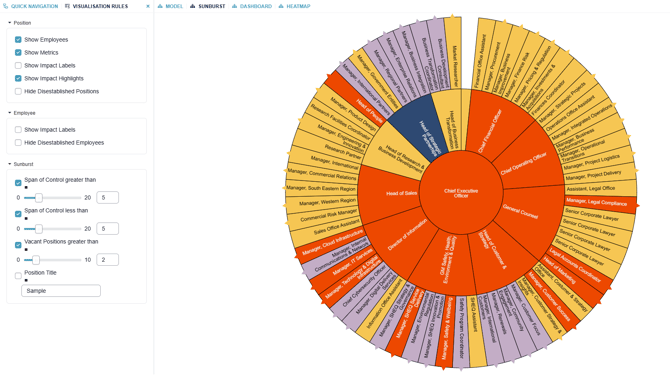This screenshot has width=670, height=380.
Task: Select the Financial Office Assistant segment
Action: 482,56
